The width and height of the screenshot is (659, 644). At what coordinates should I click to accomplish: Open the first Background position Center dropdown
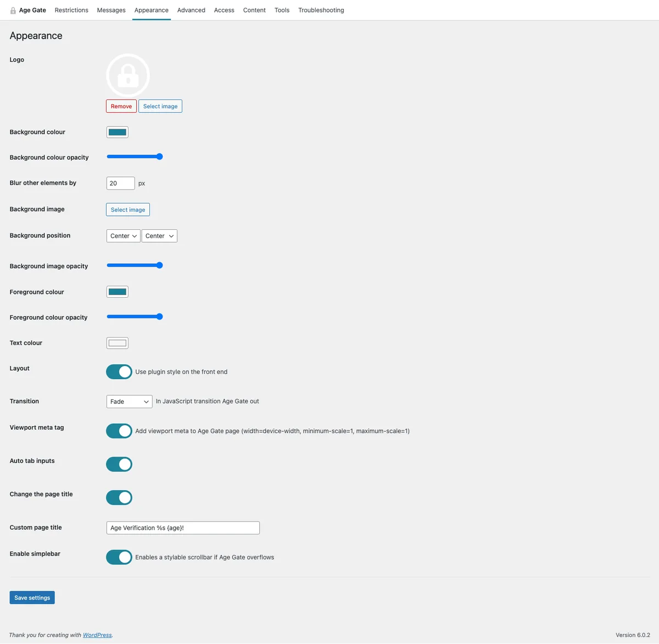click(123, 236)
